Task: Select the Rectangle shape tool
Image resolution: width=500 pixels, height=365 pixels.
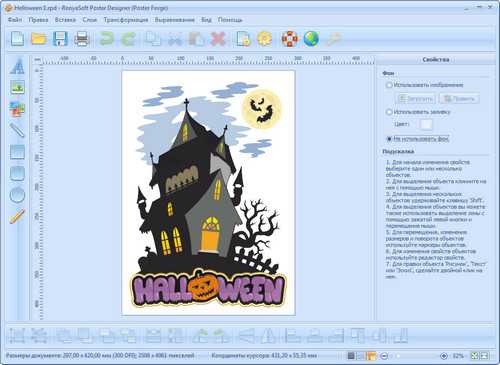Action: pos(17,152)
